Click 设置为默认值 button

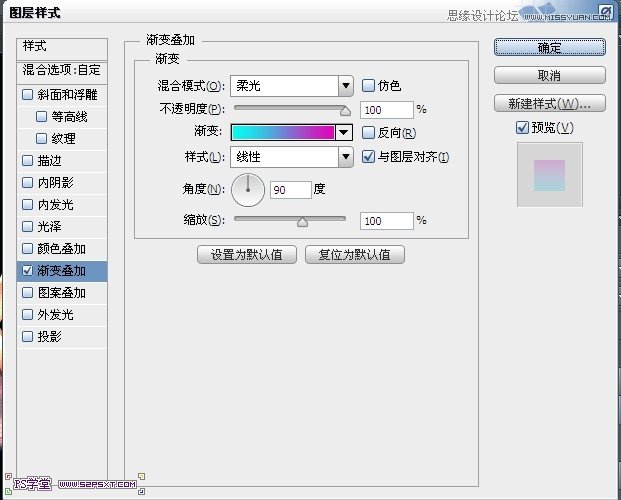pyautogui.click(x=247, y=254)
